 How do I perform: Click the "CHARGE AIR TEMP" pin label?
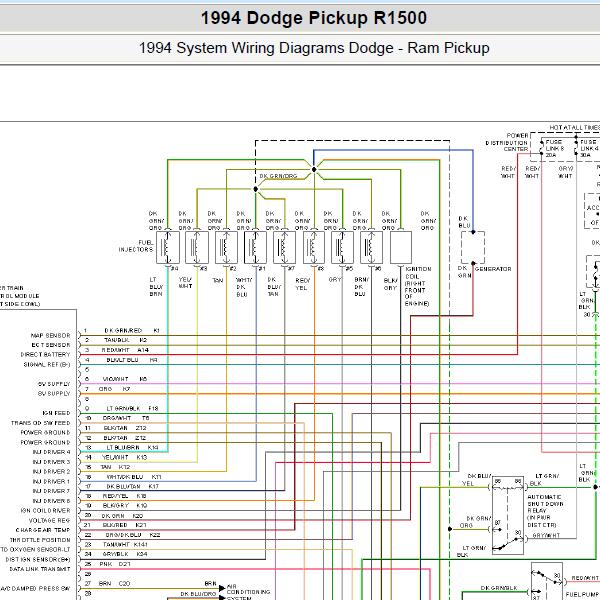(x=43, y=530)
